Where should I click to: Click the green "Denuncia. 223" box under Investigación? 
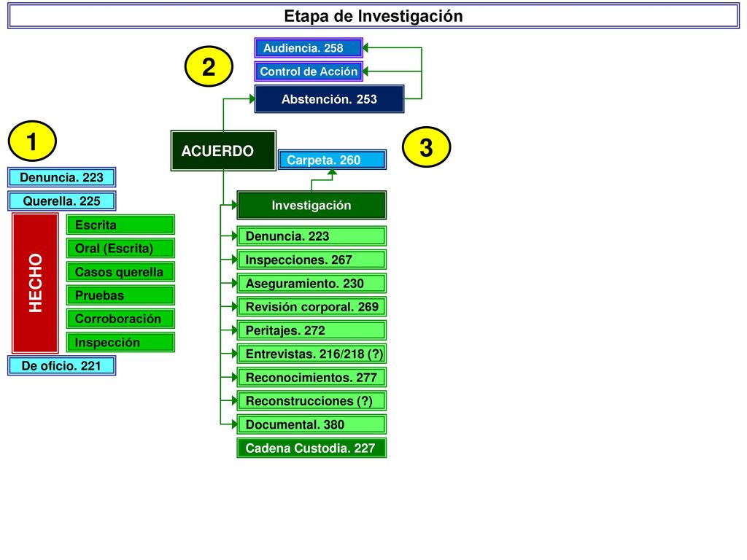[311, 236]
